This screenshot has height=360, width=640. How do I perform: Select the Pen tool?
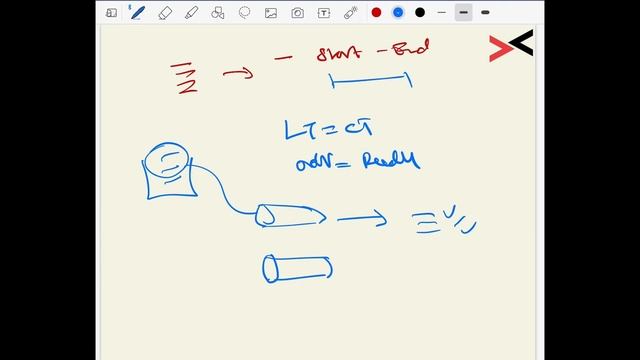click(x=138, y=13)
